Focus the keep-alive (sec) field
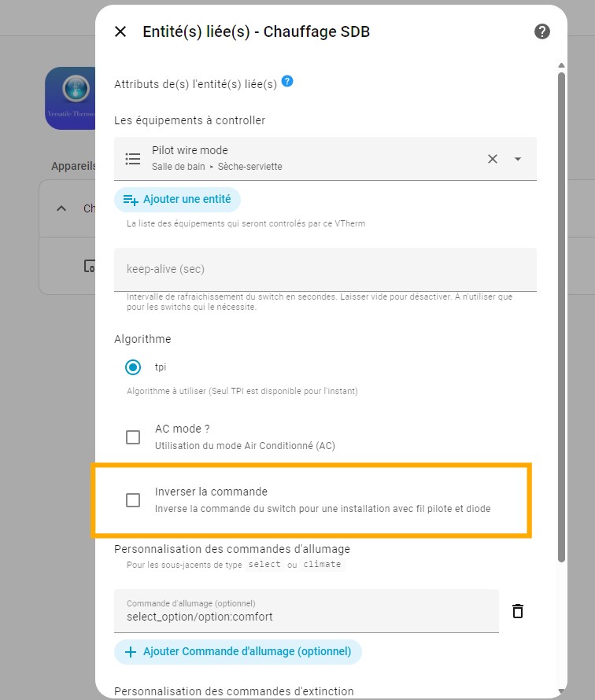 325,269
